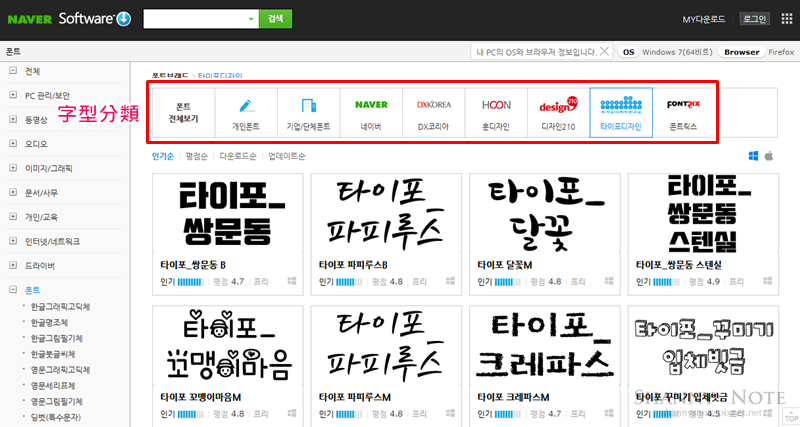Image resolution: width=800 pixels, height=427 pixels.
Task: Expand the 이미지/그래픽 category
Action: click(x=13, y=168)
